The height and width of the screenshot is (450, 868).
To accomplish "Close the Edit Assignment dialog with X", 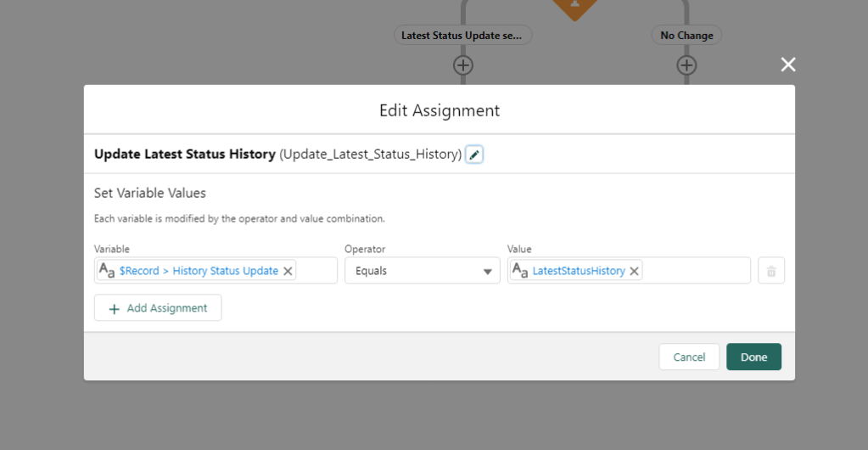I will (788, 65).
